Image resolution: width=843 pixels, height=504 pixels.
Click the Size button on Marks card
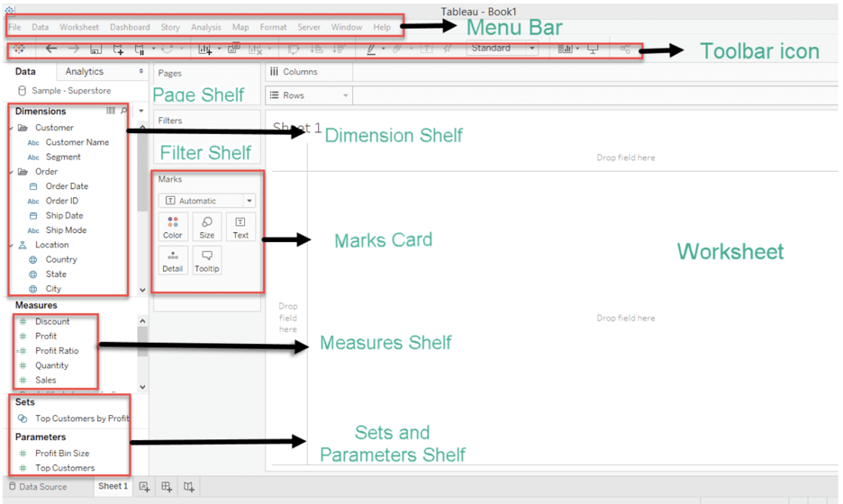coord(206,227)
